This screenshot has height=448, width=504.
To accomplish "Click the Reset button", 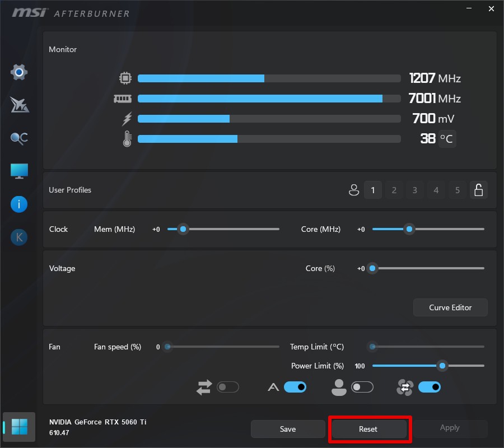I will point(368,429).
